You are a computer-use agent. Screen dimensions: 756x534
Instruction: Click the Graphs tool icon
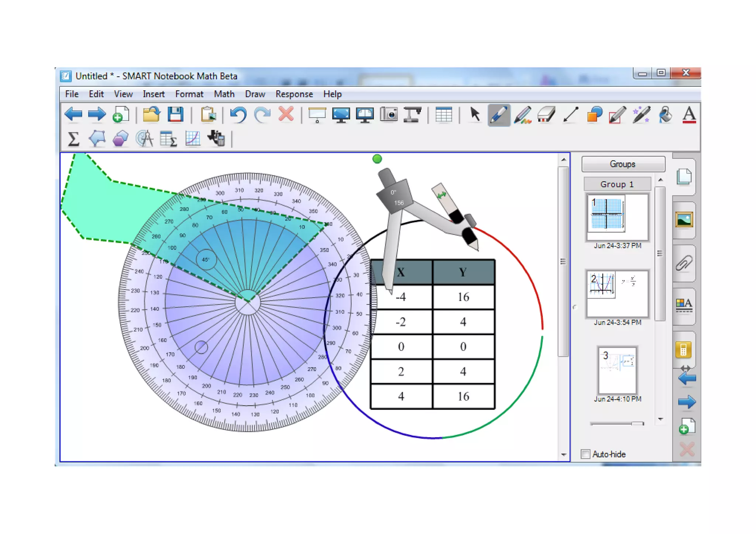[193, 139]
